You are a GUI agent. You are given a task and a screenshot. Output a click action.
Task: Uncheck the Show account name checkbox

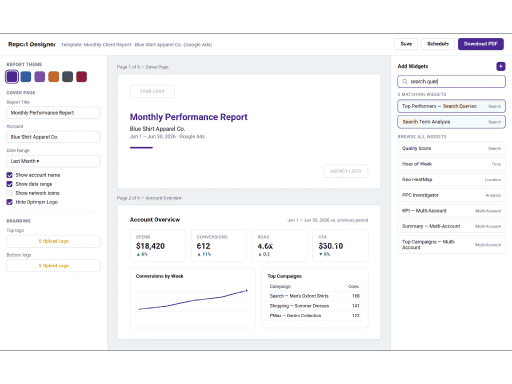pos(10,175)
